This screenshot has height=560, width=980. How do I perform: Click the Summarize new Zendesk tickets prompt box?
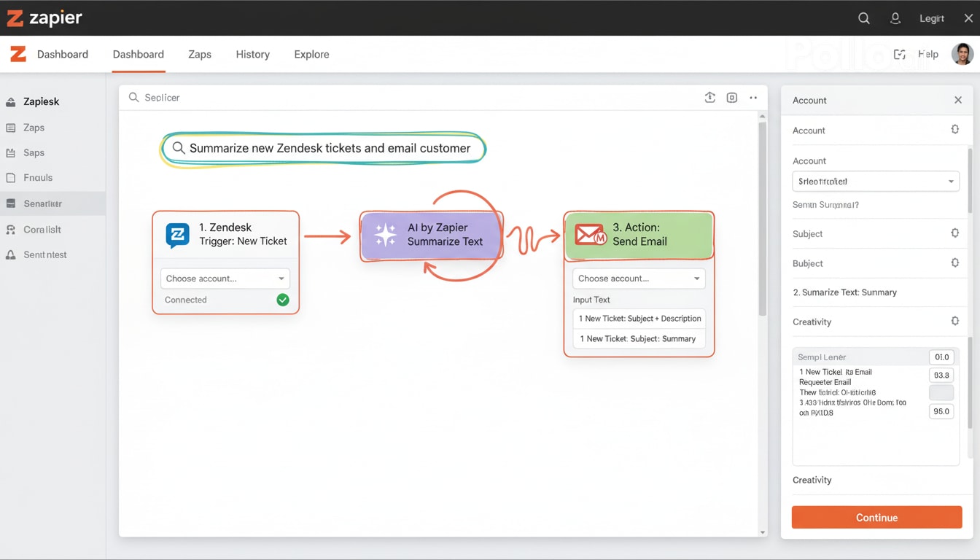tap(323, 149)
